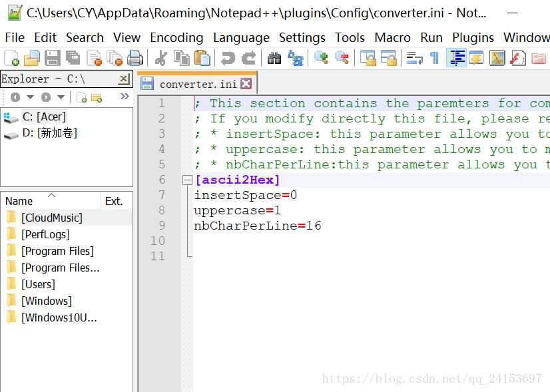Open the Edit menu
Screen dimensions: 550x392
45,37
